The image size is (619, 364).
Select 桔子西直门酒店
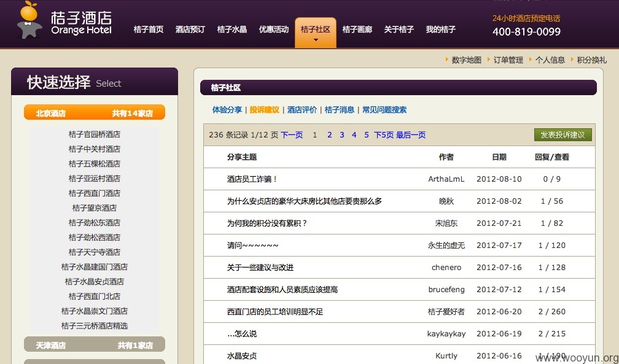click(x=95, y=193)
